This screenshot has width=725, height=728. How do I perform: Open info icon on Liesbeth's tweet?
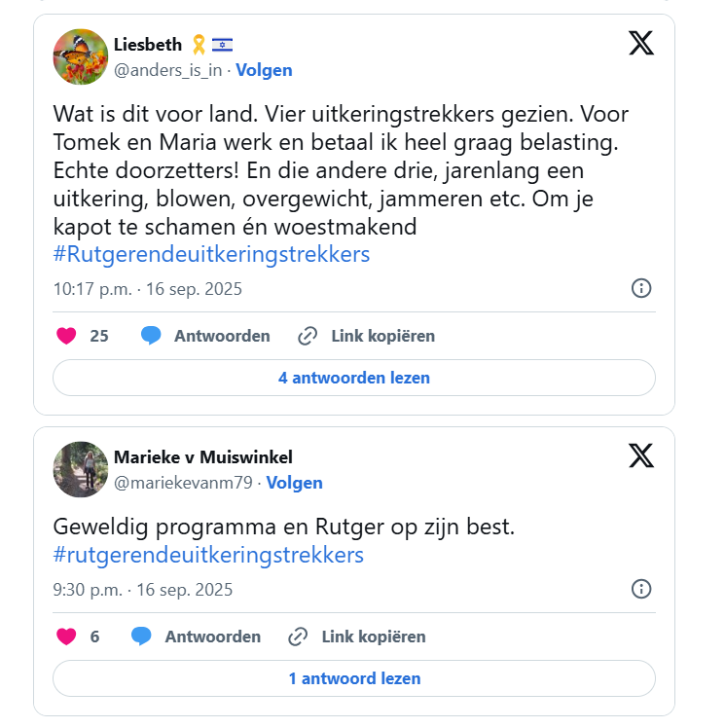coord(641,288)
